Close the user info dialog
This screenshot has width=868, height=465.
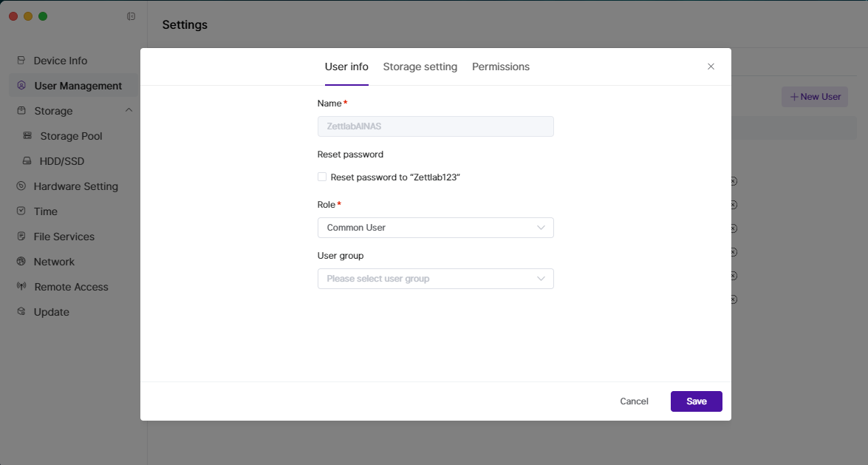click(711, 67)
